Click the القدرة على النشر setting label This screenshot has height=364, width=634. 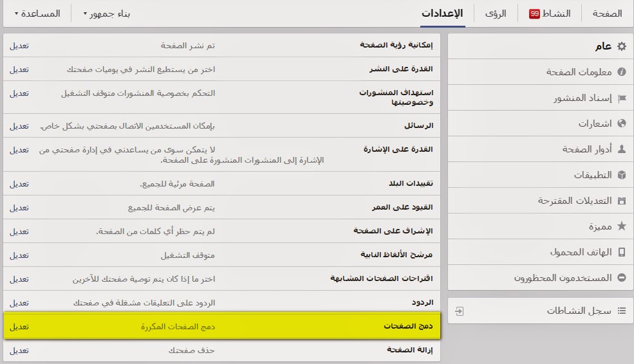click(401, 69)
